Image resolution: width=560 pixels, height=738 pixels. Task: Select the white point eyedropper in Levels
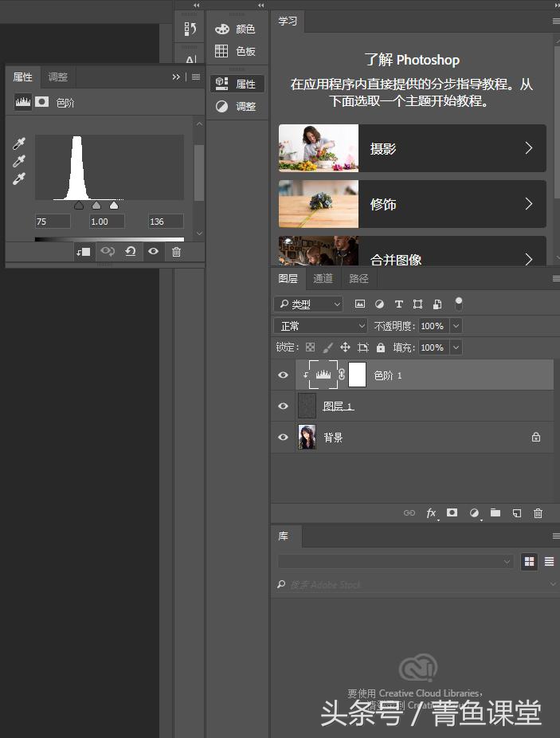click(19, 179)
